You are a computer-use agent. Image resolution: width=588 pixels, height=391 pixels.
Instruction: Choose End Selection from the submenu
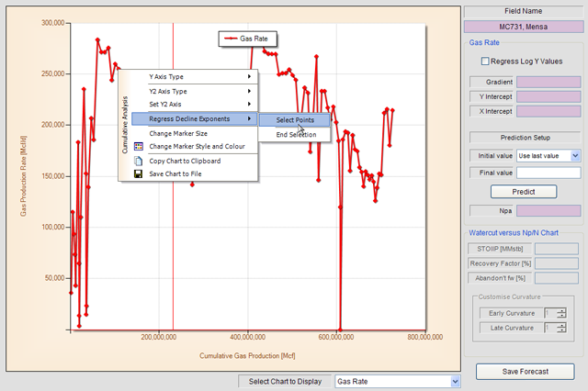click(294, 135)
